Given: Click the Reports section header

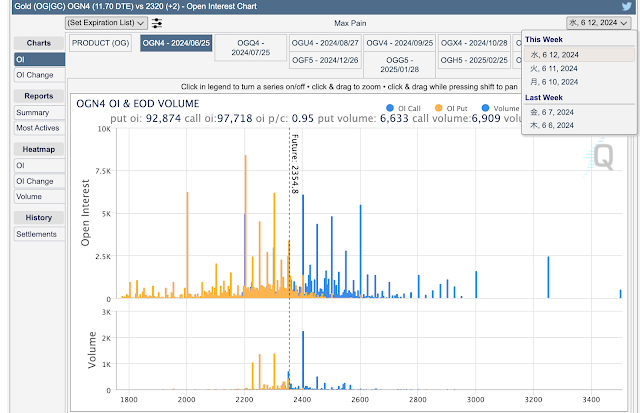Looking at the screenshot, I should pos(39,96).
